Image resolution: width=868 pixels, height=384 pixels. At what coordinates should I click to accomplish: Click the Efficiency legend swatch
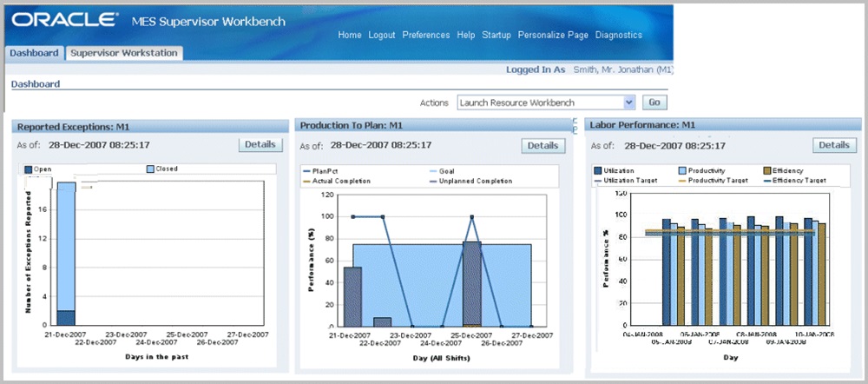tap(767, 171)
